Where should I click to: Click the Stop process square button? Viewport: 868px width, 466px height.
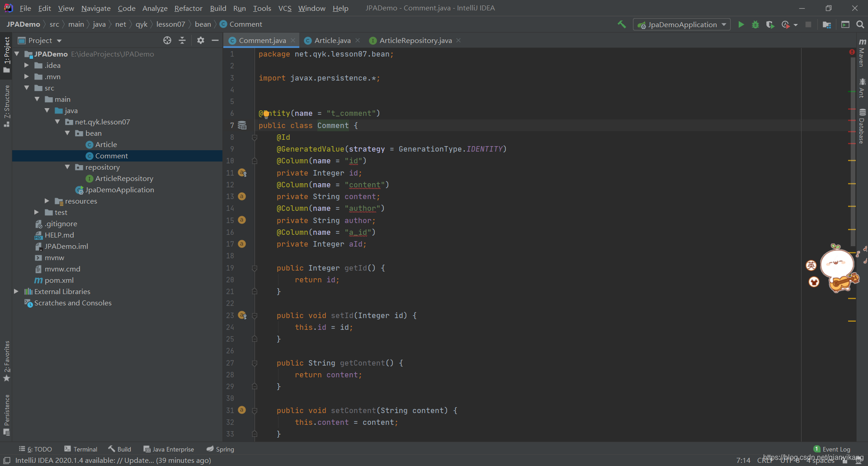[808, 24]
